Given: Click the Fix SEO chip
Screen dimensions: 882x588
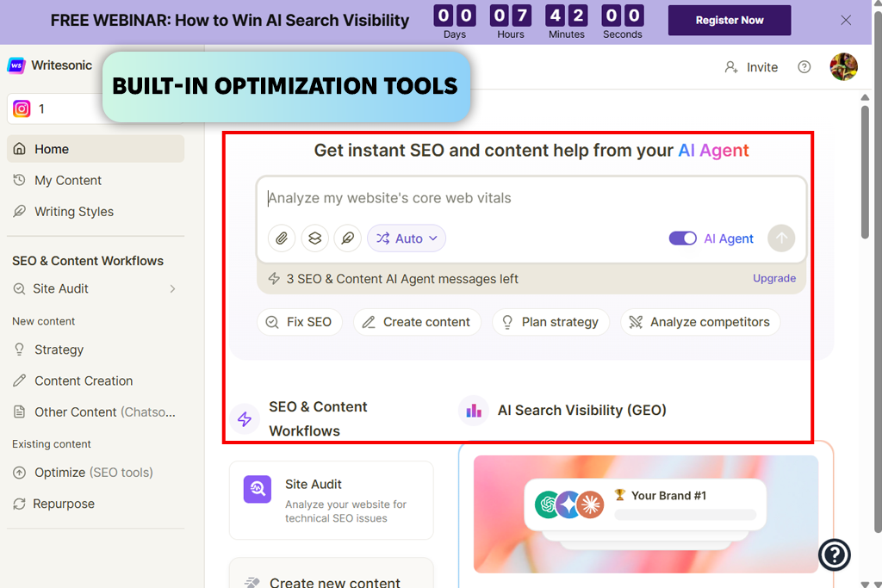Looking at the screenshot, I should point(299,322).
